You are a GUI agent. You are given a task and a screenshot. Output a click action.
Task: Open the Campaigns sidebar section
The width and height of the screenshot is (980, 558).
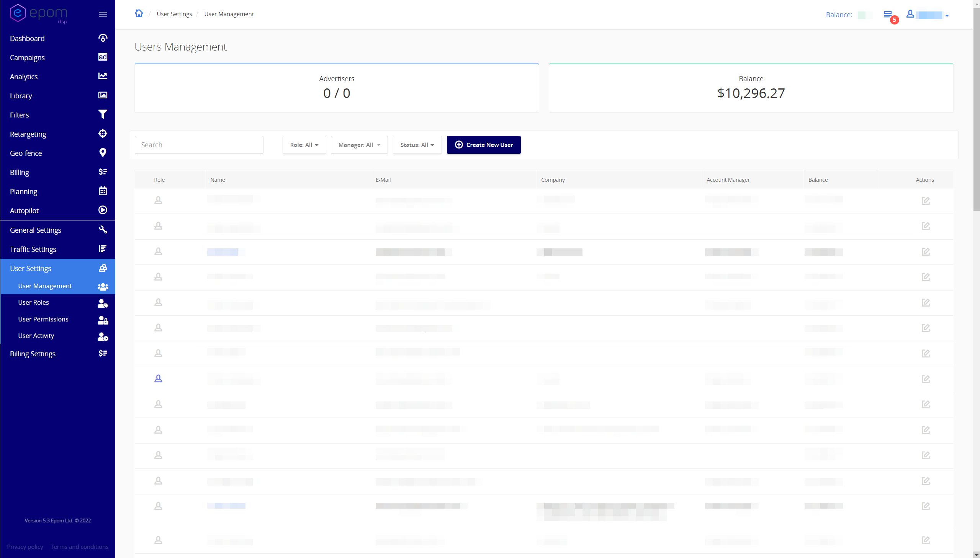click(27, 57)
